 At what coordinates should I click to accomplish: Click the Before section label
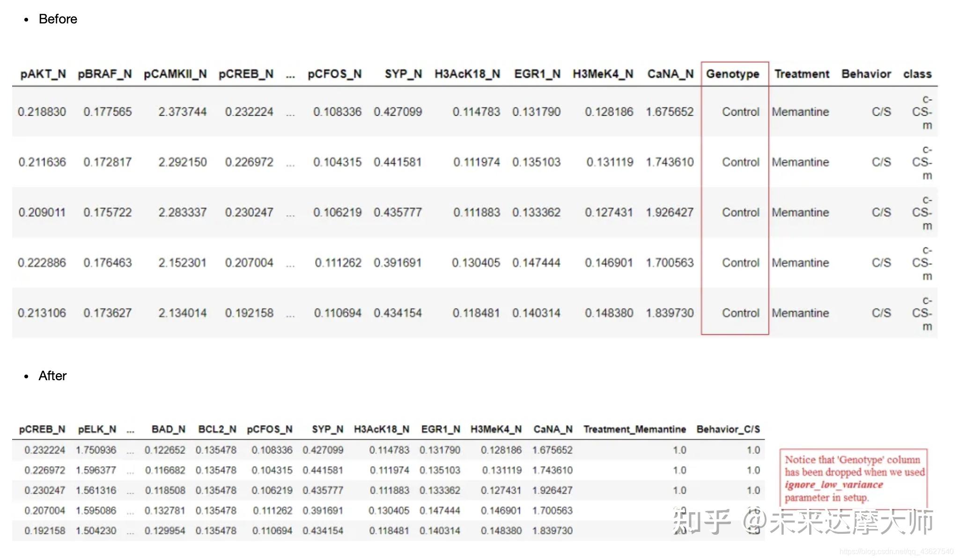click(x=58, y=19)
